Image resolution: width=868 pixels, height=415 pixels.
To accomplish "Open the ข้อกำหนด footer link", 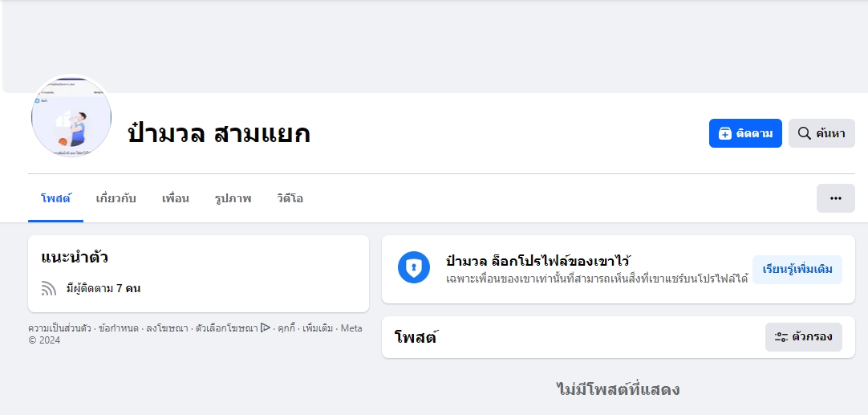I will coord(119,328).
